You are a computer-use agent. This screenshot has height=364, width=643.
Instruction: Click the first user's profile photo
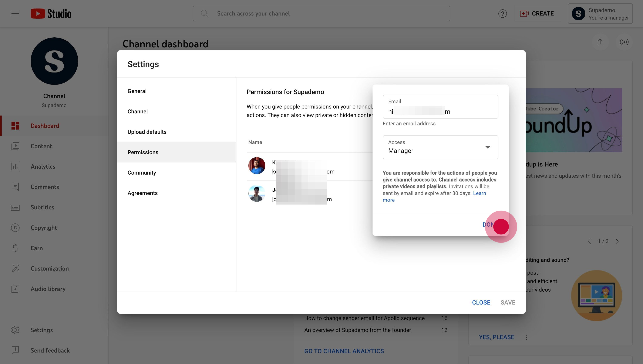click(x=257, y=166)
